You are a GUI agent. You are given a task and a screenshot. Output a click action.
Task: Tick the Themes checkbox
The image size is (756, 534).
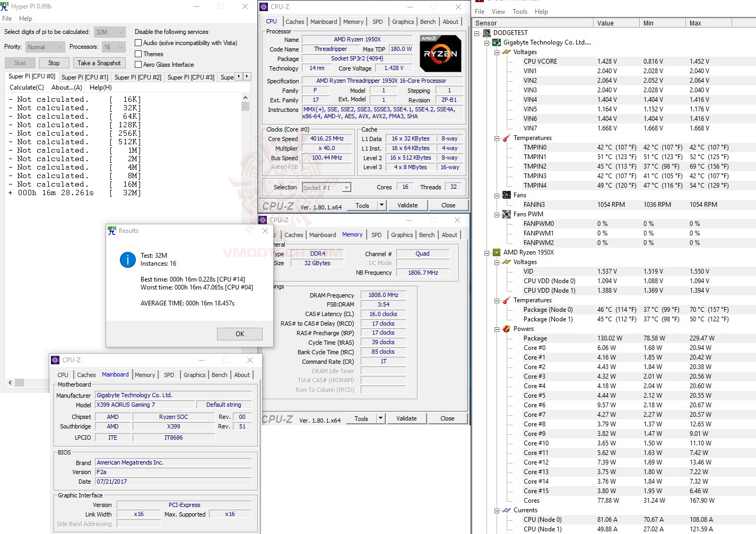tap(138, 54)
